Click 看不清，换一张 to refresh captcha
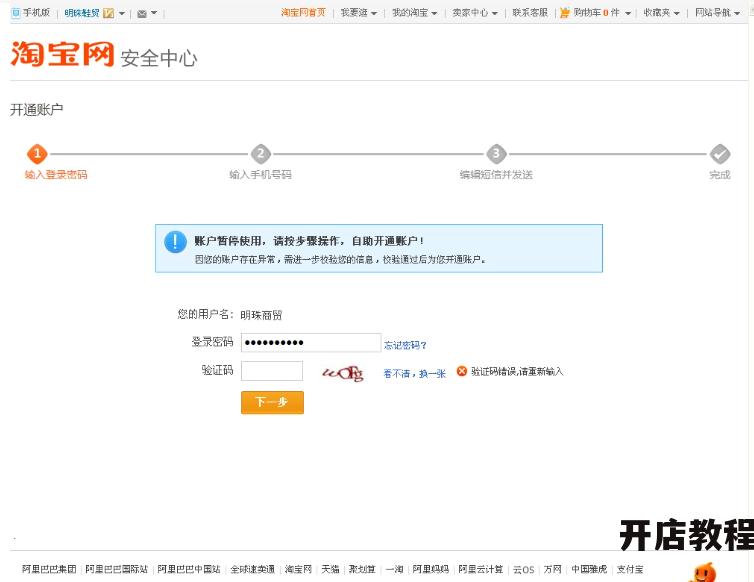 (415, 373)
